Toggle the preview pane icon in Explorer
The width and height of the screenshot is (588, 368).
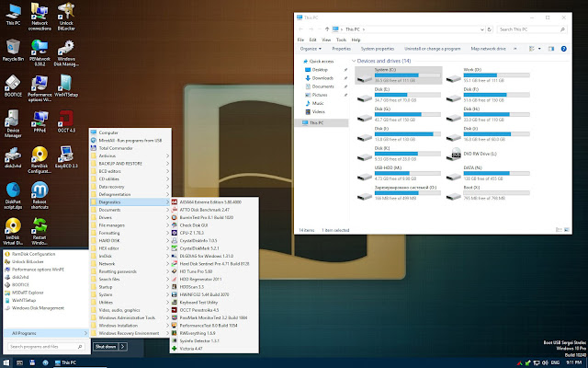(x=551, y=49)
